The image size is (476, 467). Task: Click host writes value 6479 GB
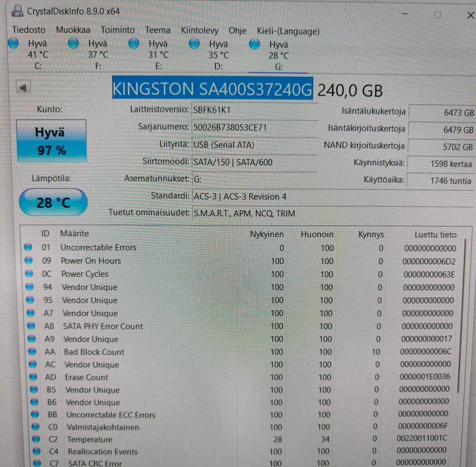441,130
